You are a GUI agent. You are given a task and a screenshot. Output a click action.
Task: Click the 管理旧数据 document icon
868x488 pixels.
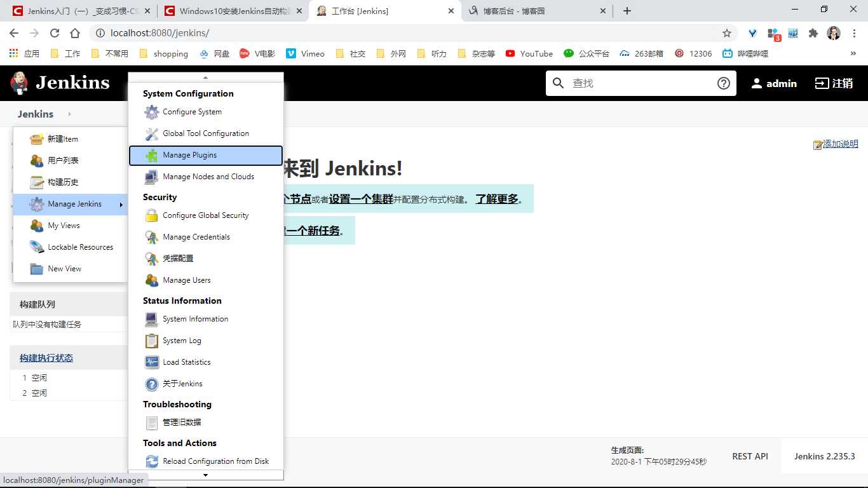point(151,423)
